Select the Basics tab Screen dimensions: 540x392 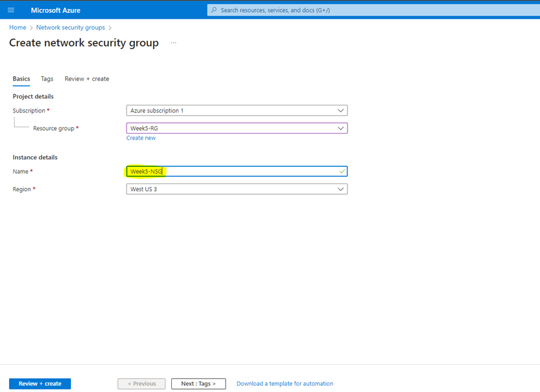tap(21, 79)
